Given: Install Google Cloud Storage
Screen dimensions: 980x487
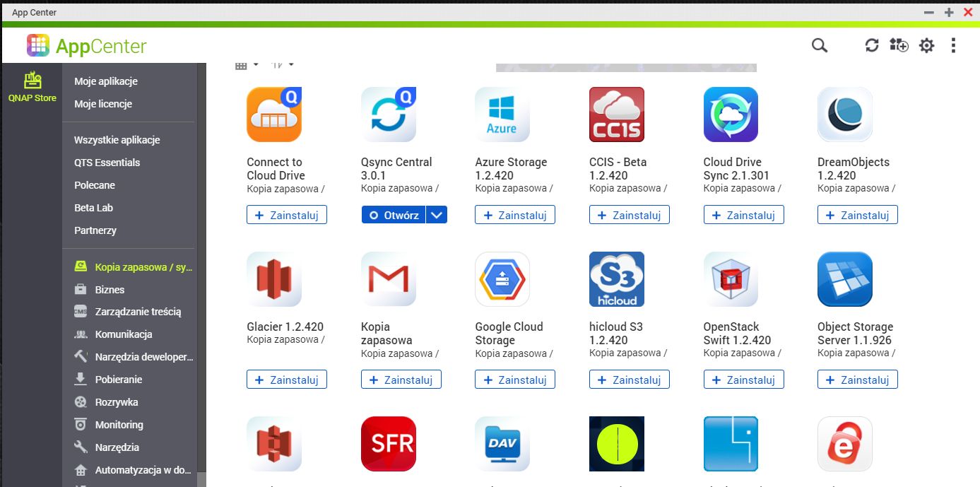Looking at the screenshot, I should pos(515,380).
